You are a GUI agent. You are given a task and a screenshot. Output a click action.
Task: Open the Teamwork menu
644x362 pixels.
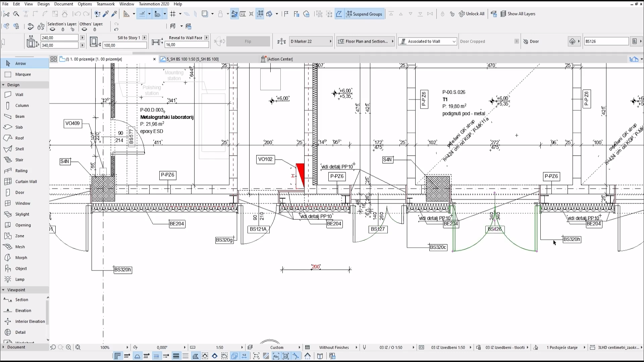pos(105,4)
